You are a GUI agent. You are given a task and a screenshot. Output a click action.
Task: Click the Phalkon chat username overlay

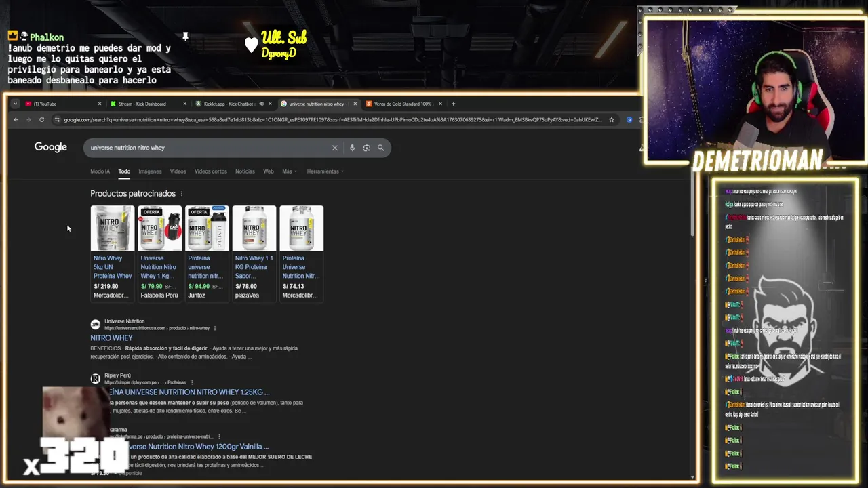pos(47,37)
